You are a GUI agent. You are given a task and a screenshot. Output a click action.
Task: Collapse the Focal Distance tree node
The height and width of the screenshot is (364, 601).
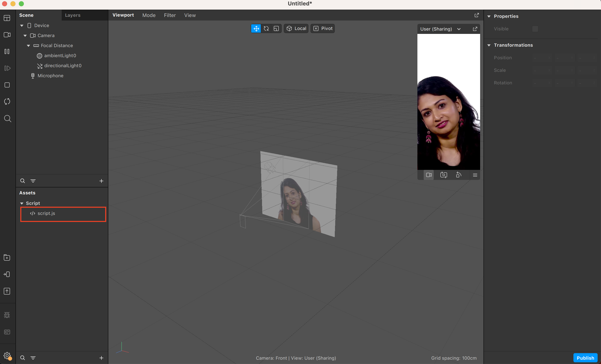tap(28, 46)
